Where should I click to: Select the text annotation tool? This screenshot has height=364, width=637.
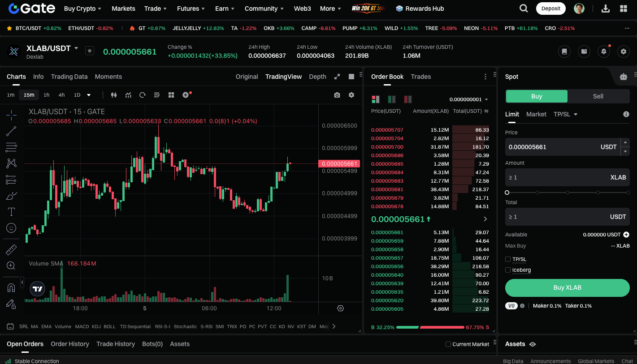tap(11, 212)
